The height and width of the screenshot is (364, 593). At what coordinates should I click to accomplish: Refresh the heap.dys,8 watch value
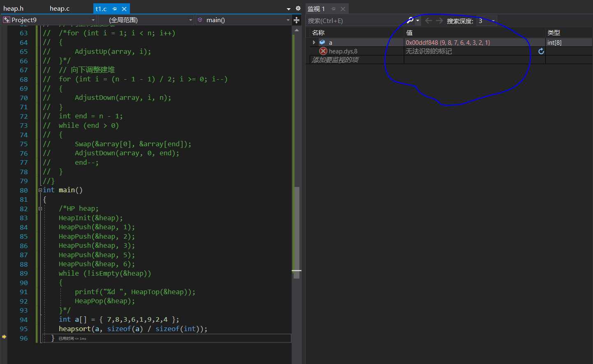pyautogui.click(x=541, y=51)
